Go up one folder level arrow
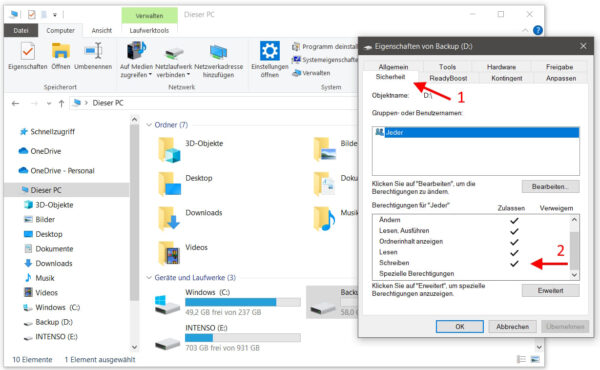 pos(61,103)
